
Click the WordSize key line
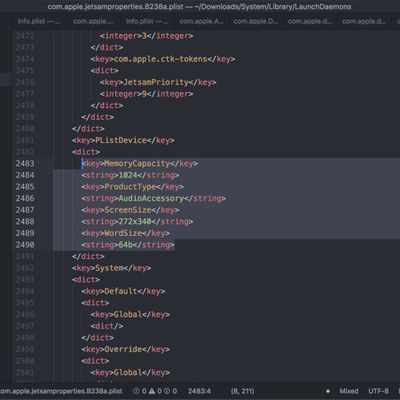tap(126, 233)
